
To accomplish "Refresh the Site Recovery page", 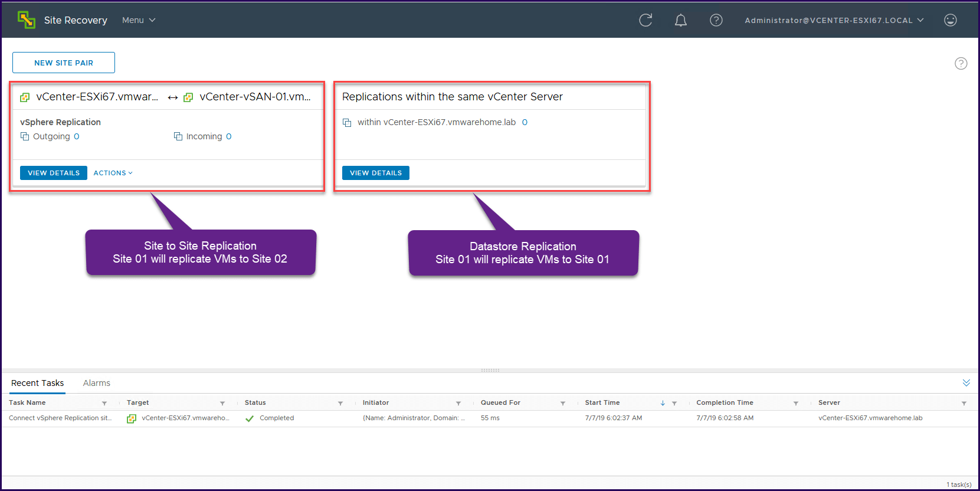I will tap(645, 20).
